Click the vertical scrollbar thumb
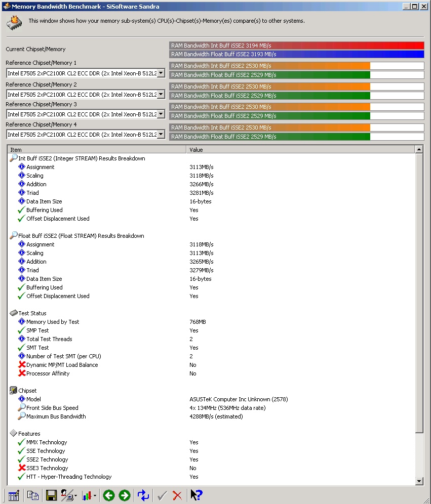Screen dimensions: 431x504 419,293
